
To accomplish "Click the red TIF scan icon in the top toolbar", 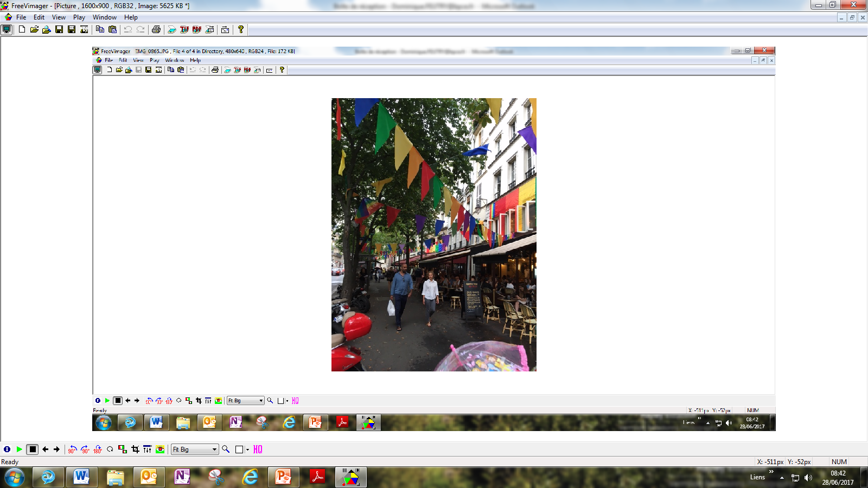I will 184,29.
